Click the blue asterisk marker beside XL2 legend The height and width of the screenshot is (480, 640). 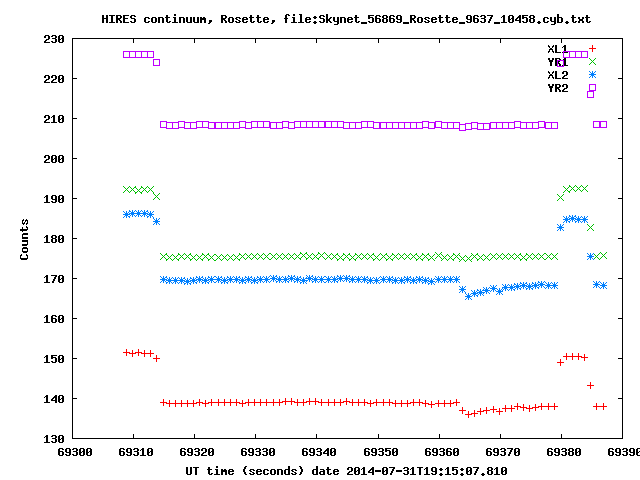click(592, 75)
